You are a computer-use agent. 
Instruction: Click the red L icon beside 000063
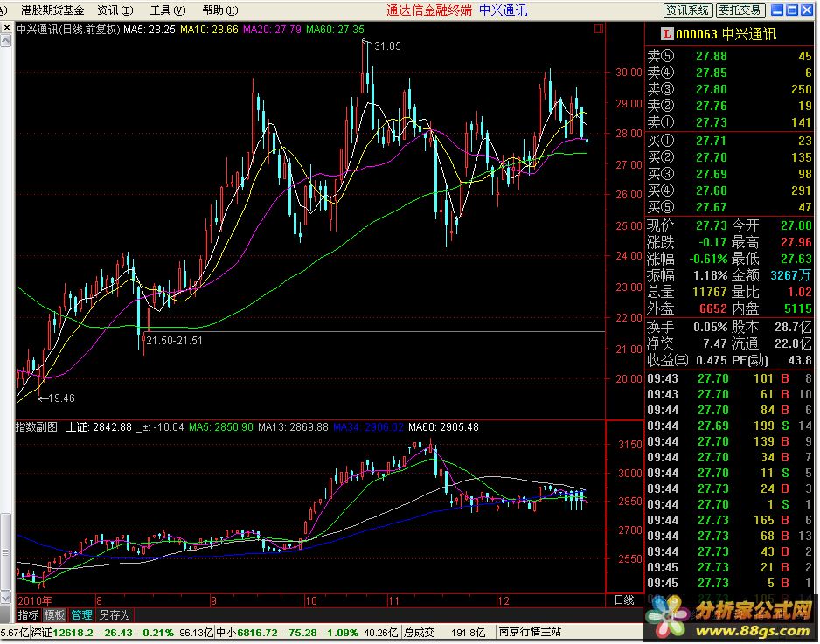pyautogui.click(x=667, y=34)
